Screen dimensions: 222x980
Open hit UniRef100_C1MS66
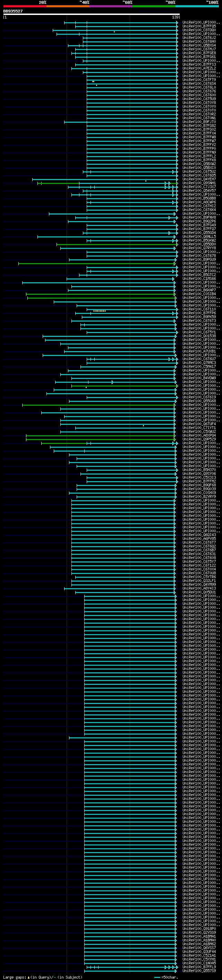click(x=199, y=279)
